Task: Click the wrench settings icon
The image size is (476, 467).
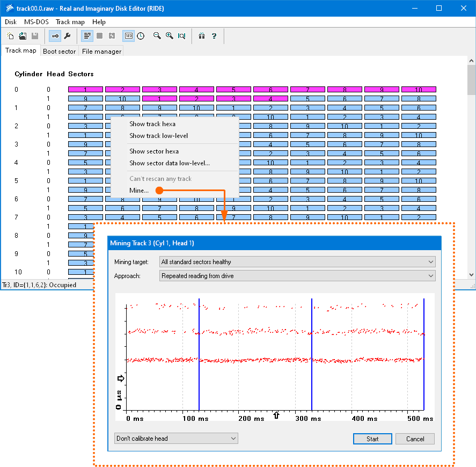Action: (x=67, y=36)
